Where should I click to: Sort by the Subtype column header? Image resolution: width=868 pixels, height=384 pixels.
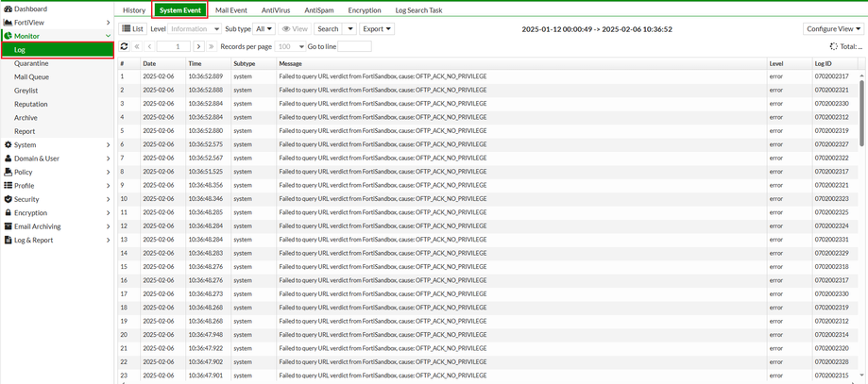click(x=254, y=63)
